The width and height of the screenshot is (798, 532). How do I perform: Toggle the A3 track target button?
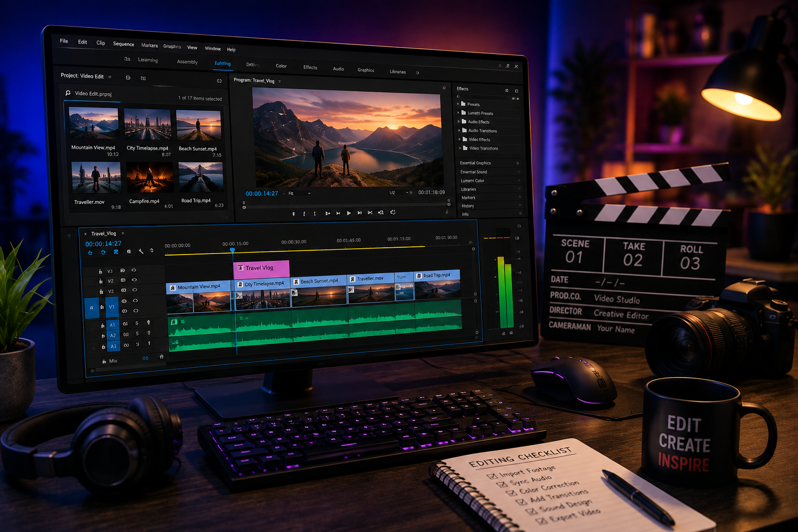point(113,346)
